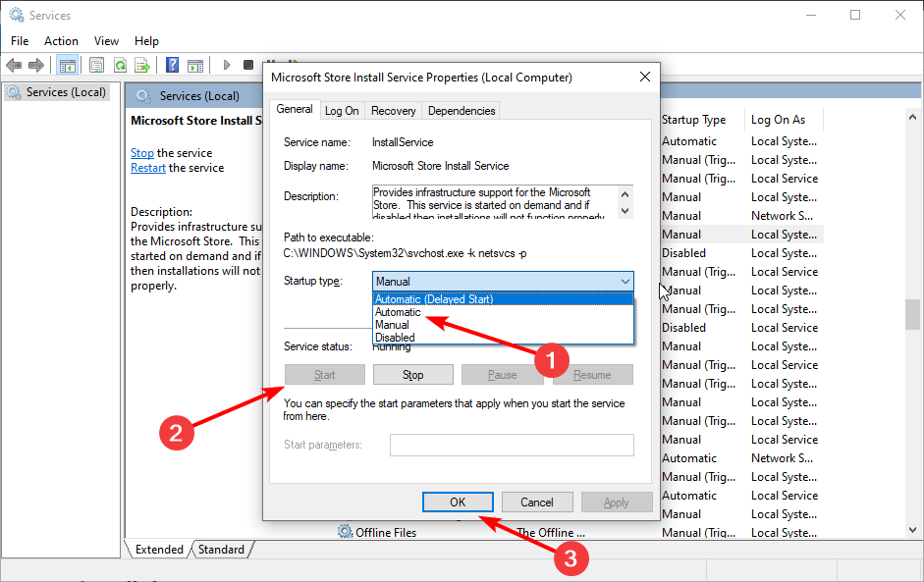Click the Start button under Service status
The height and width of the screenshot is (582, 924).
[325, 375]
